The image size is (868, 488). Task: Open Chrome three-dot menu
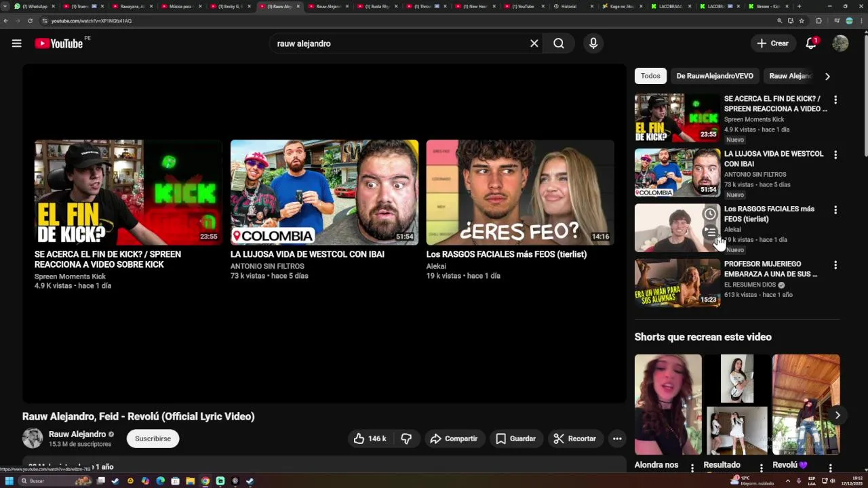click(861, 21)
